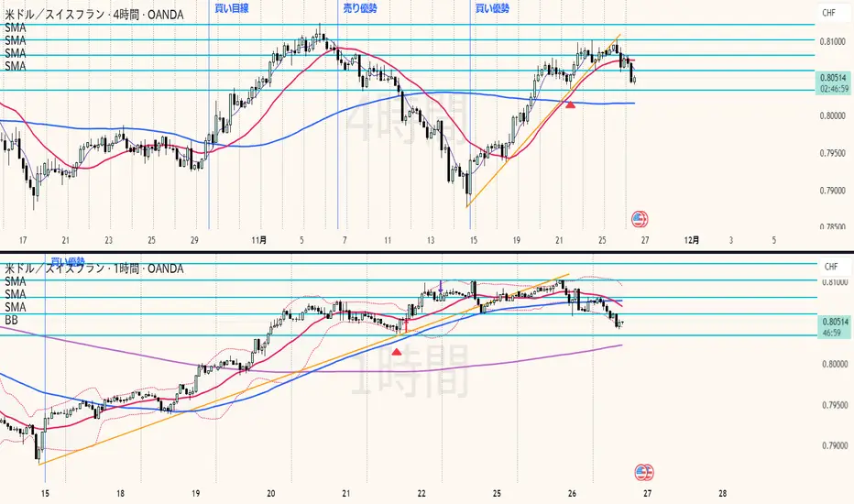Click the 米ドル／スイスフラン · 1時間 · OANDA title
854x504 pixels.
(x=93, y=268)
